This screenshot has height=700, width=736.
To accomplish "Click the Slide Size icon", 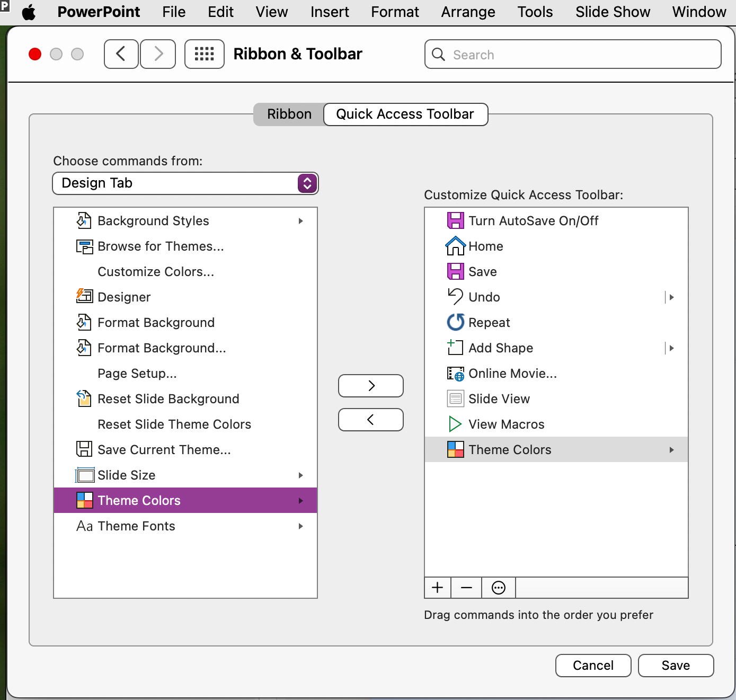I will coord(85,475).
